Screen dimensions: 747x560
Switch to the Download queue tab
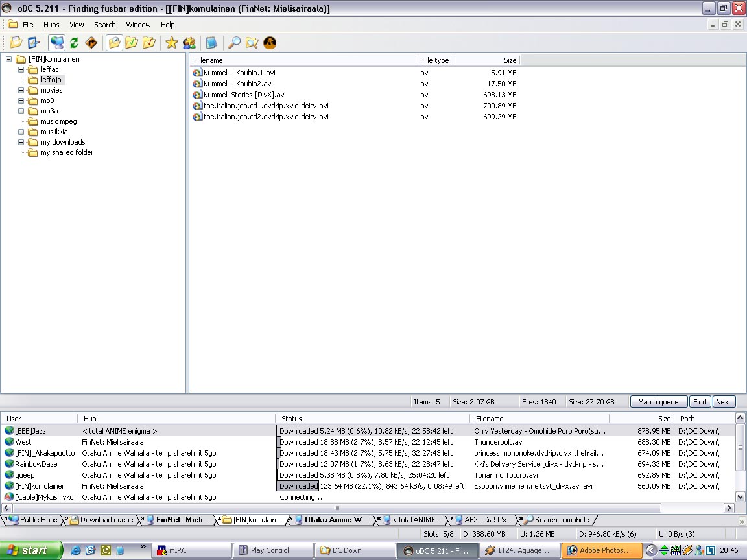coord(101,520)
